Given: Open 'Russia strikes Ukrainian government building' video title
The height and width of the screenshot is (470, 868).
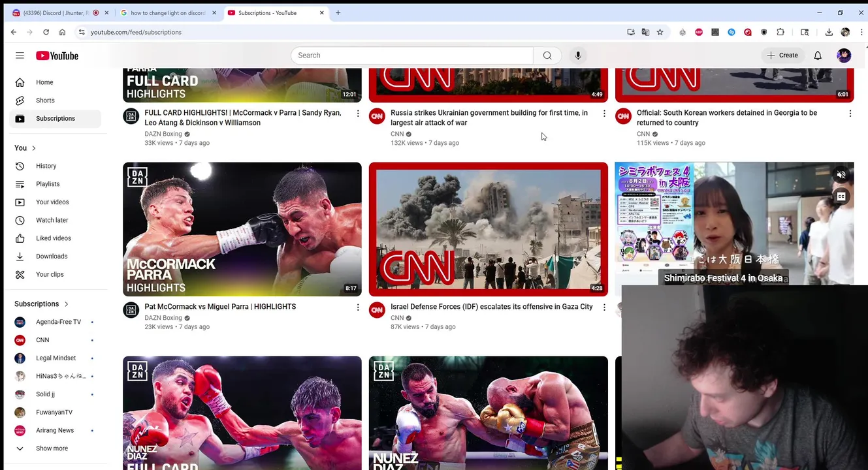Looking at the screenshot, I should click(x=489, y=117).
